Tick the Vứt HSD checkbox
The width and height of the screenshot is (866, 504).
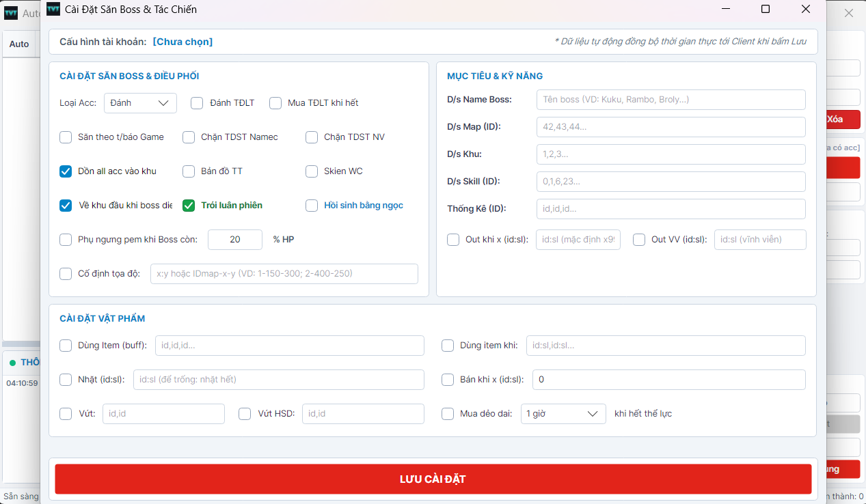(x=245, y=414)
